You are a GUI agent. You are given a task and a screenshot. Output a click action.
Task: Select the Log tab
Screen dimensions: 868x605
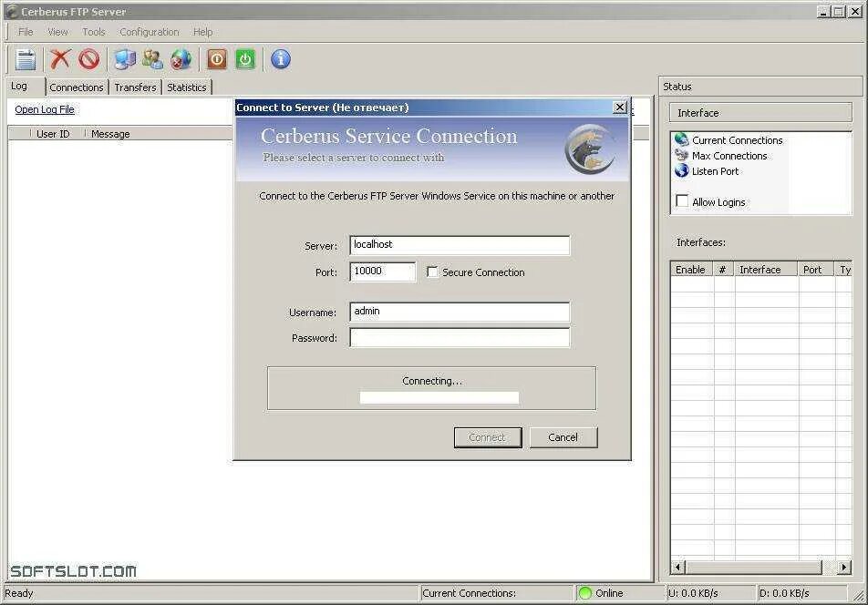click(26, 87)
